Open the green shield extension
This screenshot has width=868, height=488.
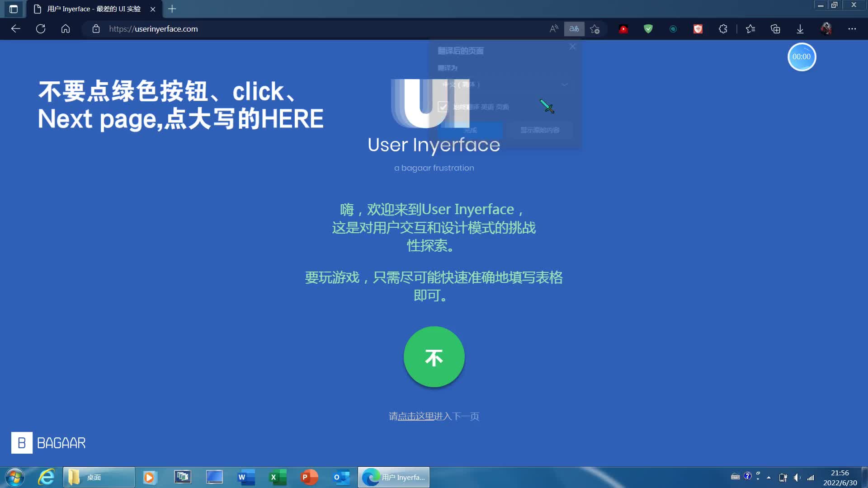point(648,29)
